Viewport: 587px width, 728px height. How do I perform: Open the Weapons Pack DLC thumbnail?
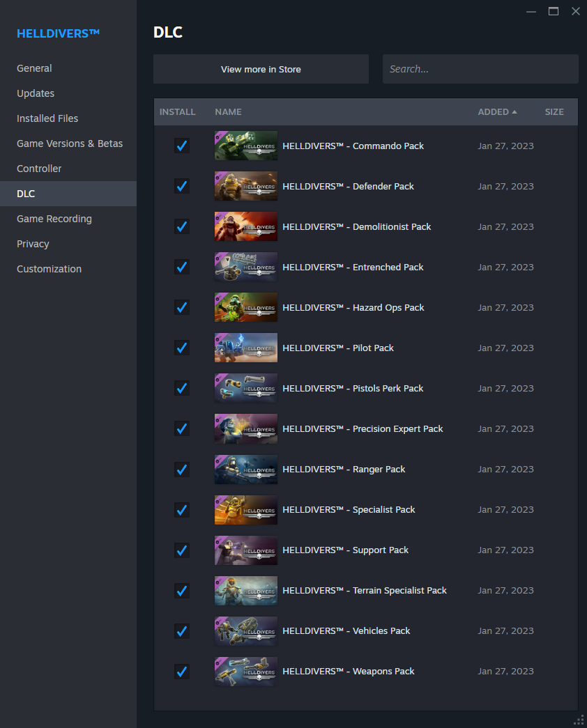pos(246,672)
